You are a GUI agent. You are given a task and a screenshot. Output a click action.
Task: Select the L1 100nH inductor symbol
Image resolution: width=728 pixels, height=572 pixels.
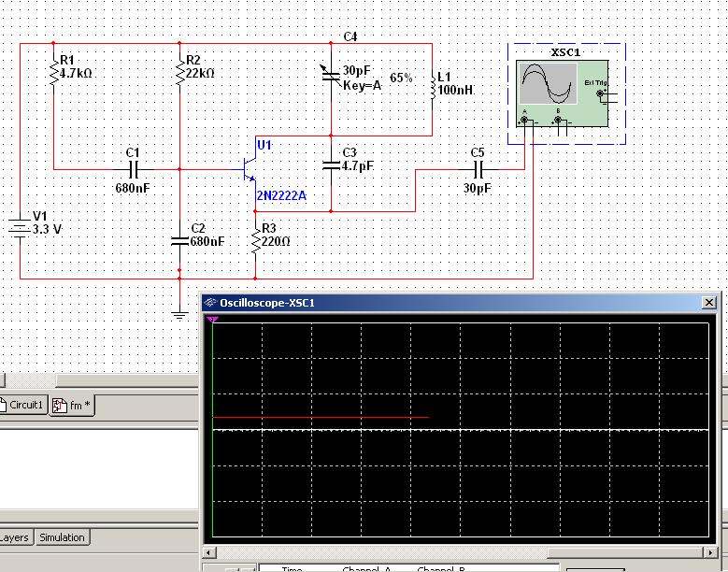tap(433, 88)
